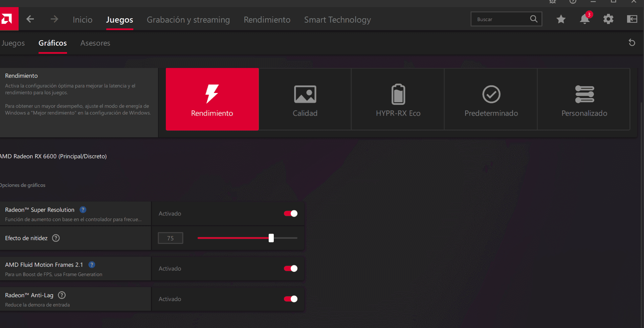This screenshot has width=644, height=328.
Task: Click the Radeon Super Resolution label
Action: [x=40, y=210]
